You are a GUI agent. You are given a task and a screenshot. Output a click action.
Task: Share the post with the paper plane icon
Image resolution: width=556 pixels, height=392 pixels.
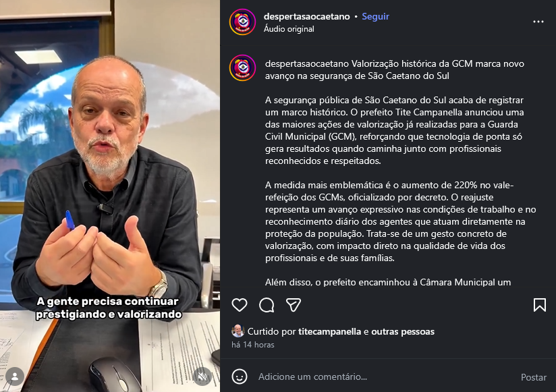[294, 305]
